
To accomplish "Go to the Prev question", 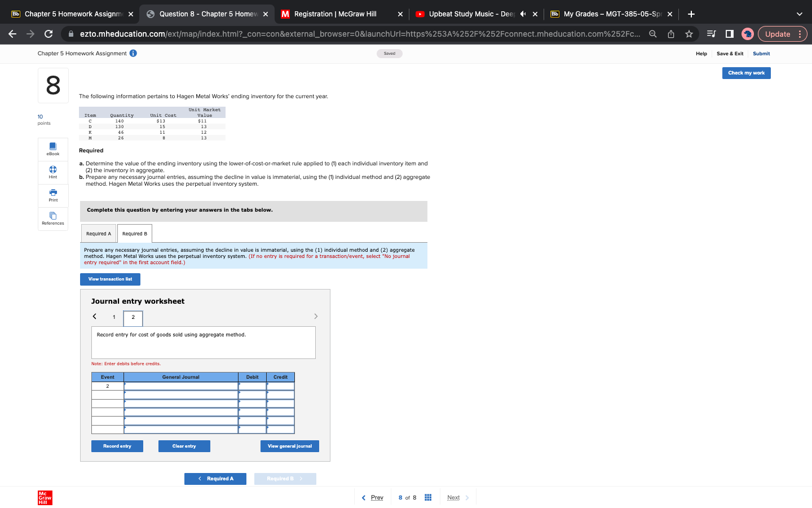I will (373, 498).
